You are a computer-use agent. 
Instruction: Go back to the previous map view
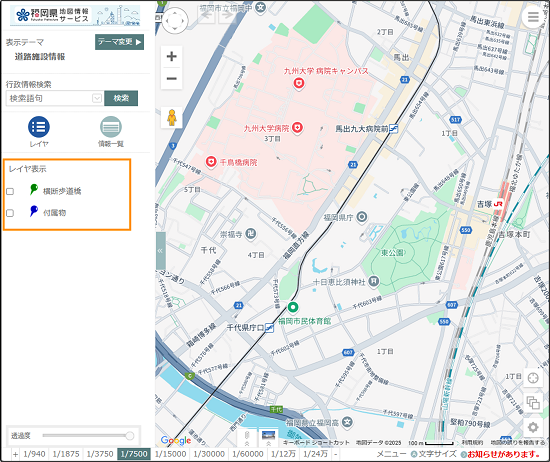point(207,16)
